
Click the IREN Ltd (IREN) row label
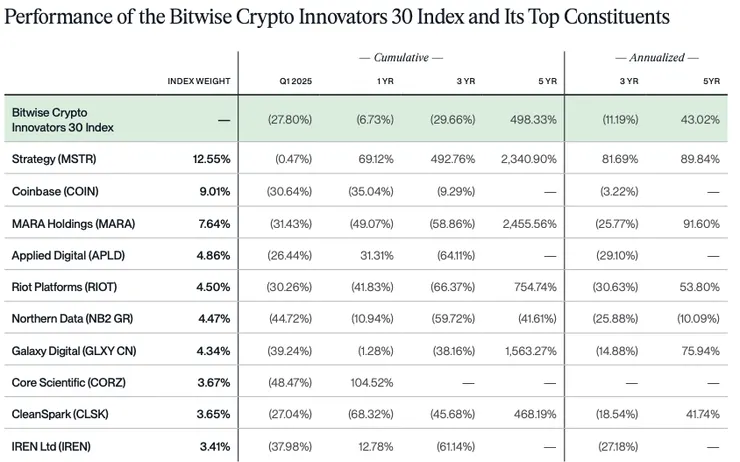[x=53, y=446]
